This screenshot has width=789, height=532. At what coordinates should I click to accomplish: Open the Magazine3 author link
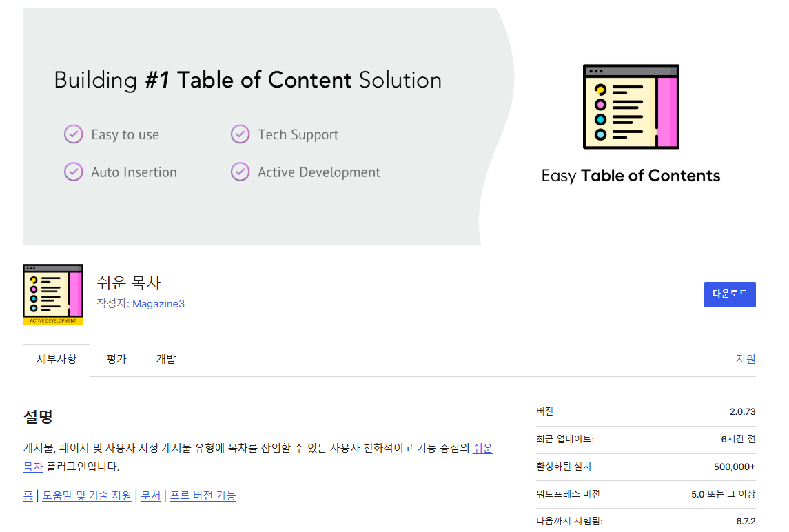(x=158, y=303)
